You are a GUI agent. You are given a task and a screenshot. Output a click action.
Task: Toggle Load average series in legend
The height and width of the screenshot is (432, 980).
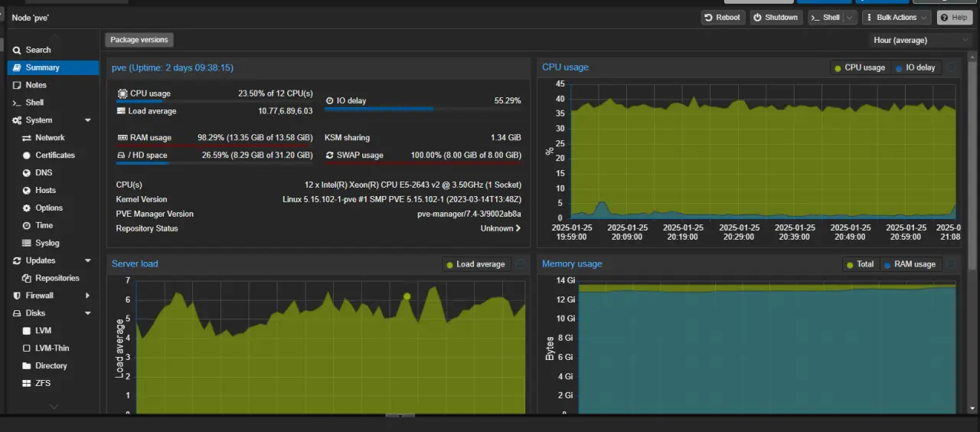tap(475, 264)
